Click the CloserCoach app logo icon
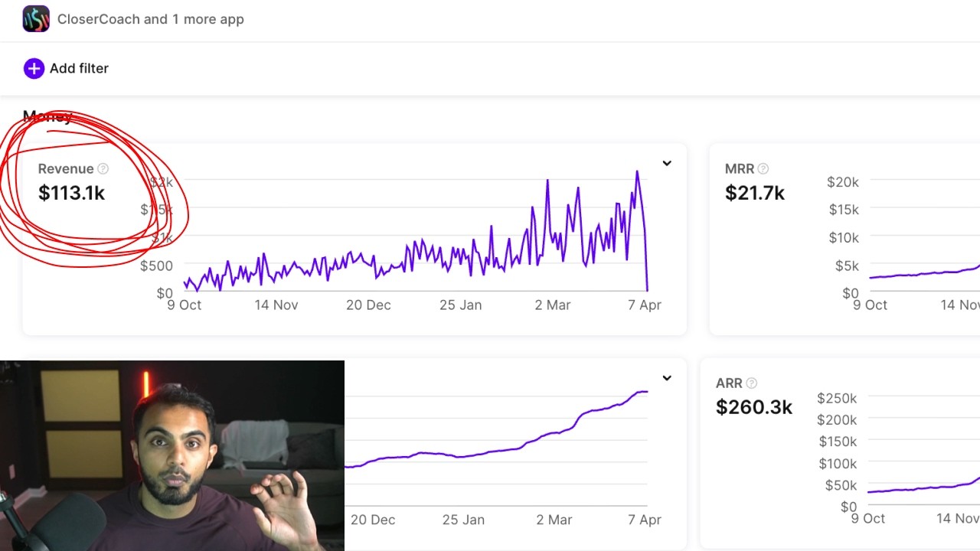The height and width of the screenshot is (551, 980). tap(36, 19)
